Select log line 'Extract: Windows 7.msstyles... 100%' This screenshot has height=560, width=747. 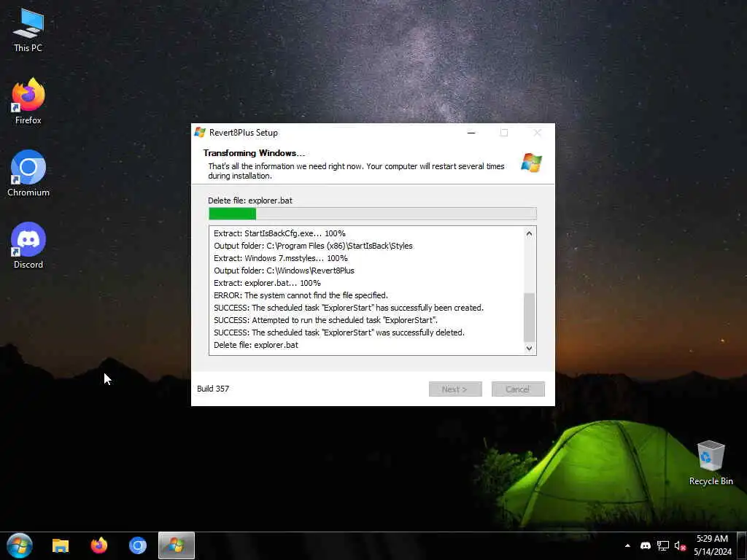click(x=281, y=258)
